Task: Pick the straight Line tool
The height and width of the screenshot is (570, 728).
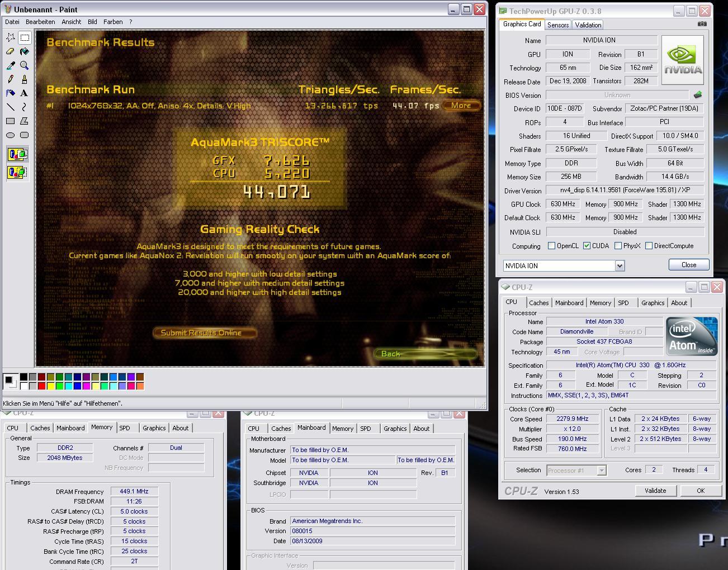Action: pyautogui.click(x=11, y=107)
